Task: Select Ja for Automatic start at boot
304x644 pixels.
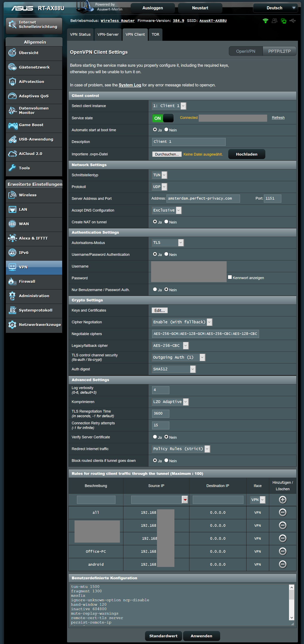Action: click(x=155, y=129)
